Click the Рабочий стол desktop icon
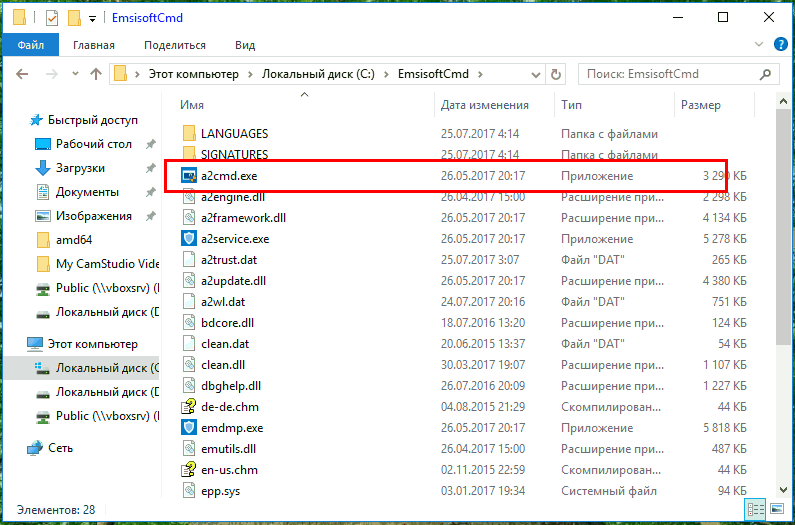This screenshot has height=525, width=795. pos(43,144)
